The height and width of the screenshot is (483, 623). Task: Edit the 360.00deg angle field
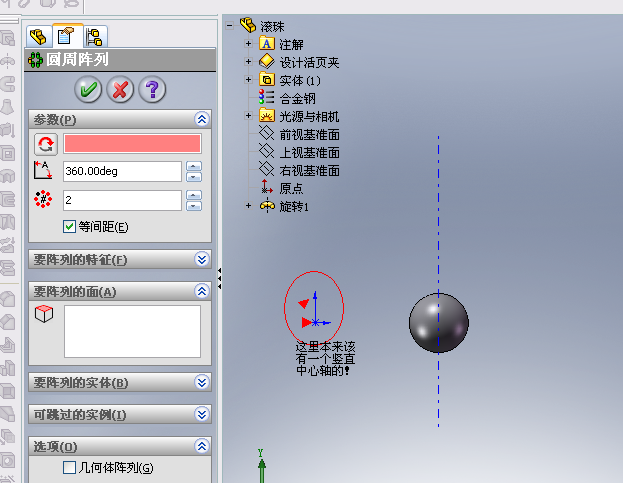[122, 171]
